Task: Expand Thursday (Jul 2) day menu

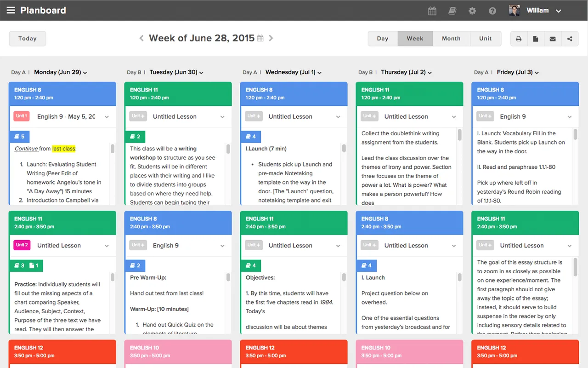Action: tap(430, 73)
